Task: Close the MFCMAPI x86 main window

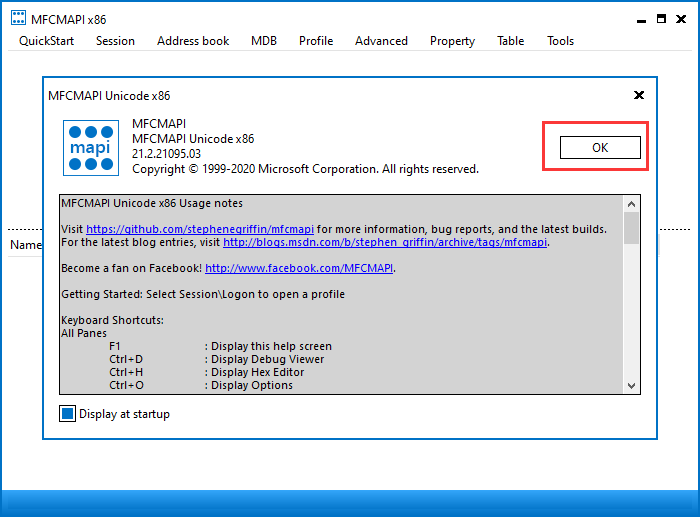Action: (681, 19)
